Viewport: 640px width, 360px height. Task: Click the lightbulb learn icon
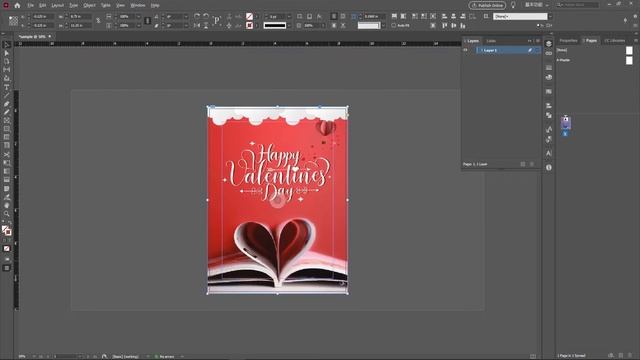click(x=513, y=5)
